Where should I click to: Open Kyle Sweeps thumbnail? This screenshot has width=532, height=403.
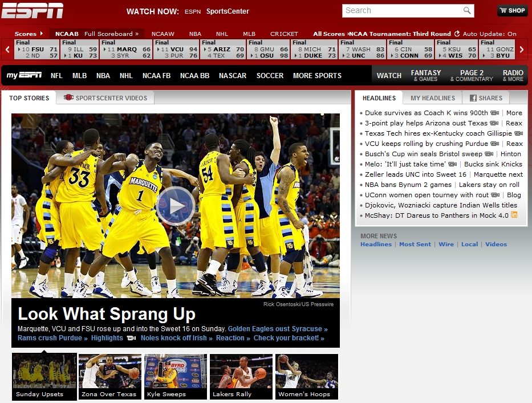pyautogui.click(x=176, y=376)
